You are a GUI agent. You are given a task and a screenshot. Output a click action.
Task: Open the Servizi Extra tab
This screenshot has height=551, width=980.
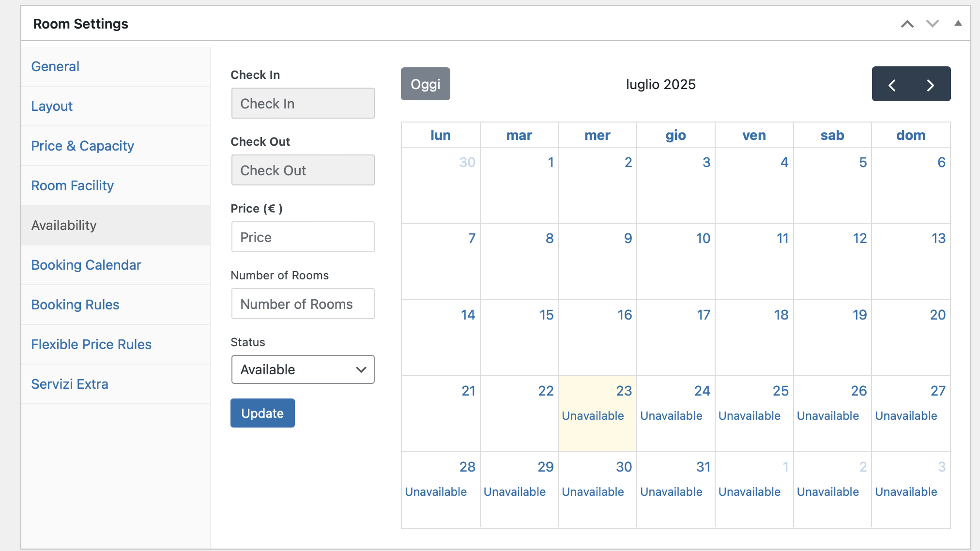(116, 384)
